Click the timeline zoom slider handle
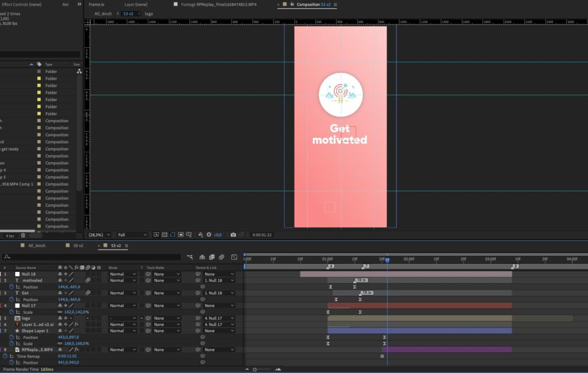 tap(254, 369)
